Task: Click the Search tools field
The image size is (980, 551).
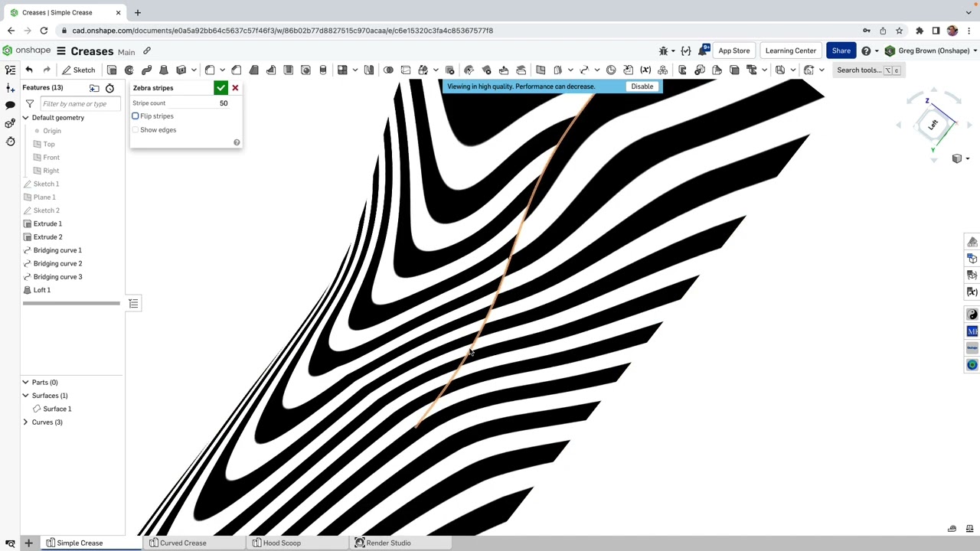Action: [x=868, y=70]
